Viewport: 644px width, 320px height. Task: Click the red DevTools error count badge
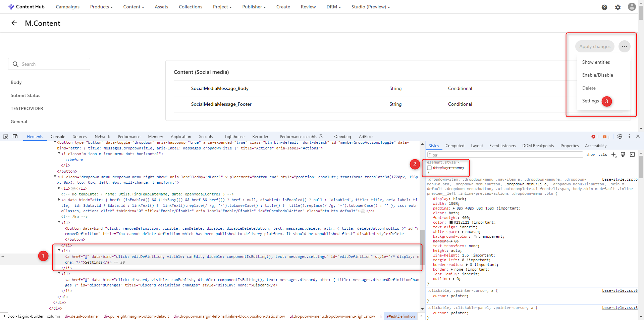[595, 137]
